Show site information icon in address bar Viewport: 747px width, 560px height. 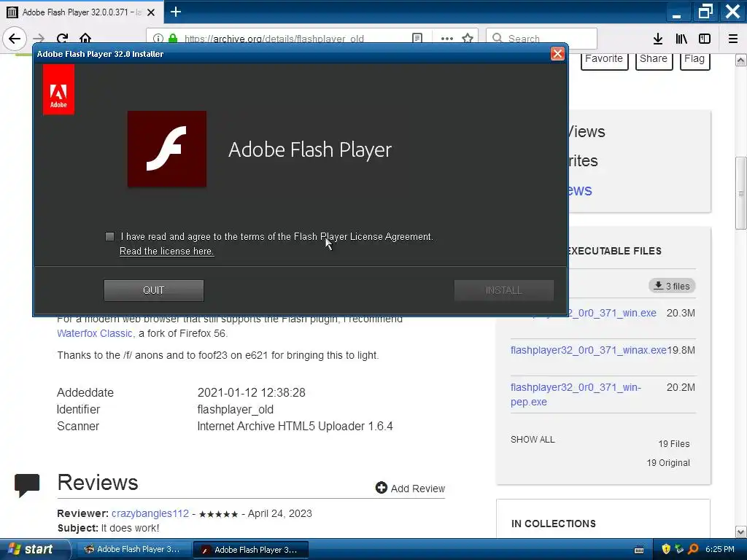tap(158, 39)
